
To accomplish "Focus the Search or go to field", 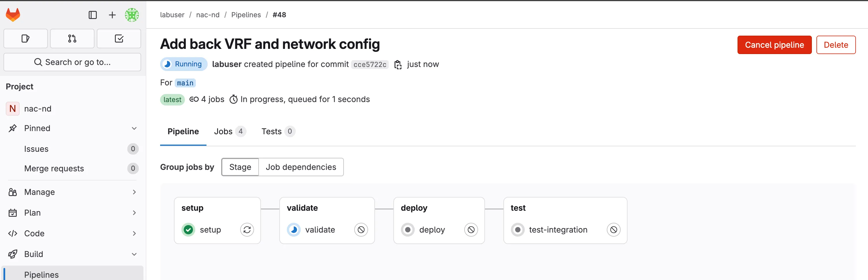I will pyautogui.click(x=73, y=62).
